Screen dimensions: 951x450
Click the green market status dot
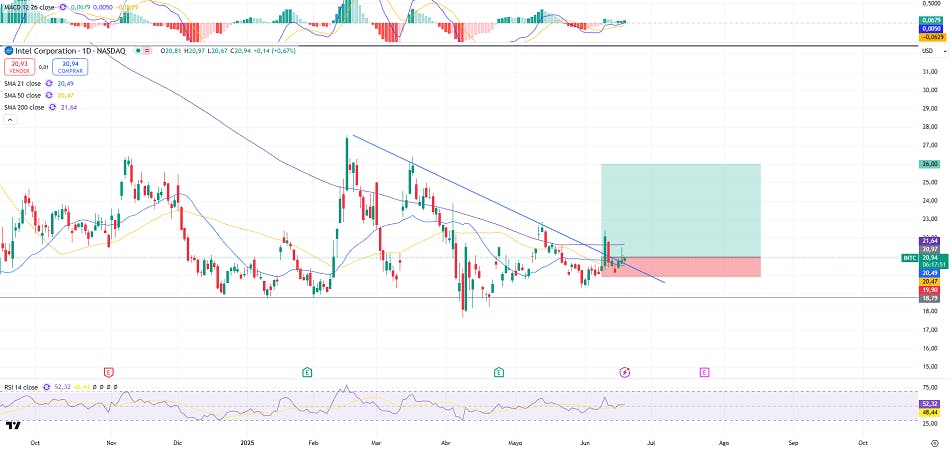coord(139,51)
